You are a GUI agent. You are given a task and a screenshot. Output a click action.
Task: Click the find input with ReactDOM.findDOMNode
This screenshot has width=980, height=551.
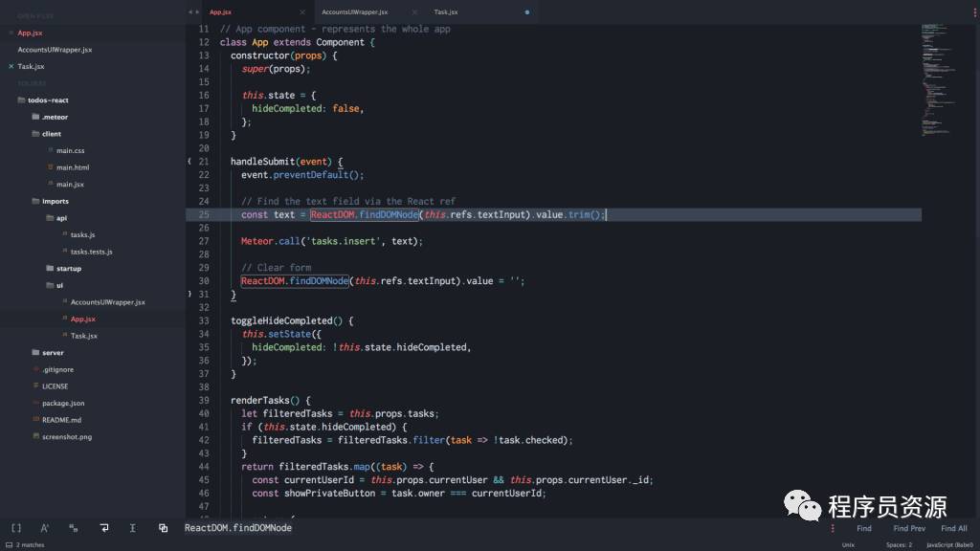[x=503, y=528]
